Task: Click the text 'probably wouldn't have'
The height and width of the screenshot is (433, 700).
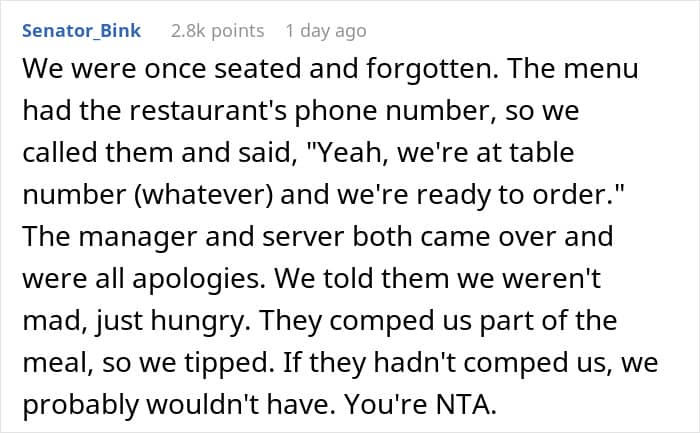Action: [x=179, y=404]
